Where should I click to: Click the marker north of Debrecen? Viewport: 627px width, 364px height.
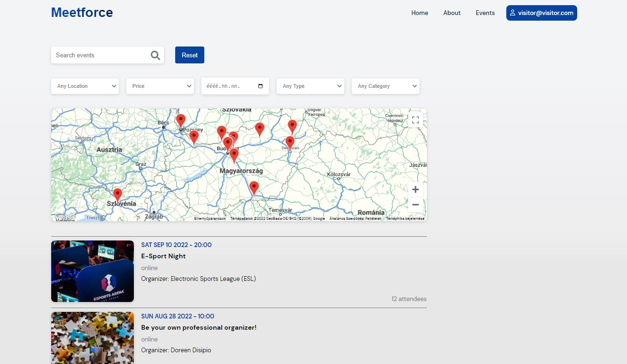coord(292,127)
